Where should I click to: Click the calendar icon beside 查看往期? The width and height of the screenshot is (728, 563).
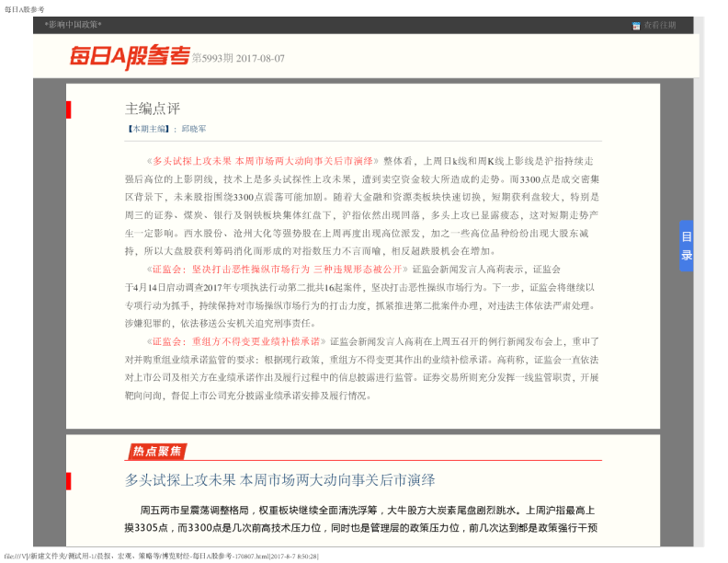[x=636, y=26]
